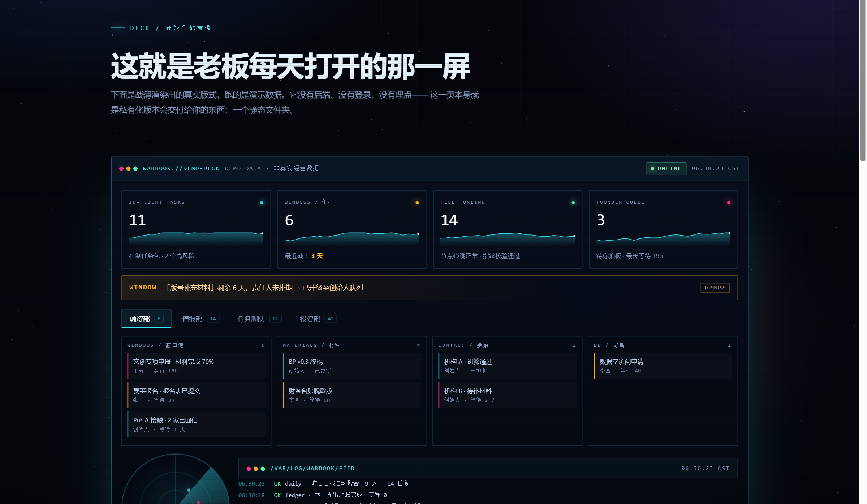This screenshot has height=504, width=867.
Task: Click the 在制任务包 · 2 个高风险 text
Action: pyautogui.click(x=162, y=256)
